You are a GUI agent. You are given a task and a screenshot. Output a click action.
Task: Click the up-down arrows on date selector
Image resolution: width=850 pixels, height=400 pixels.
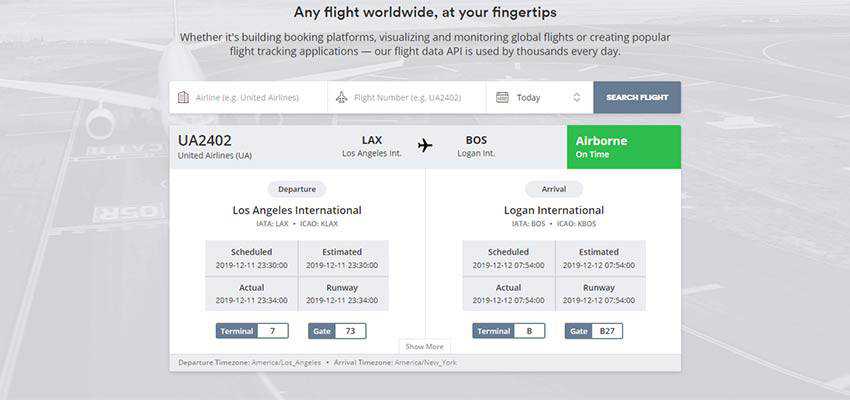click(x=576, y=98)
